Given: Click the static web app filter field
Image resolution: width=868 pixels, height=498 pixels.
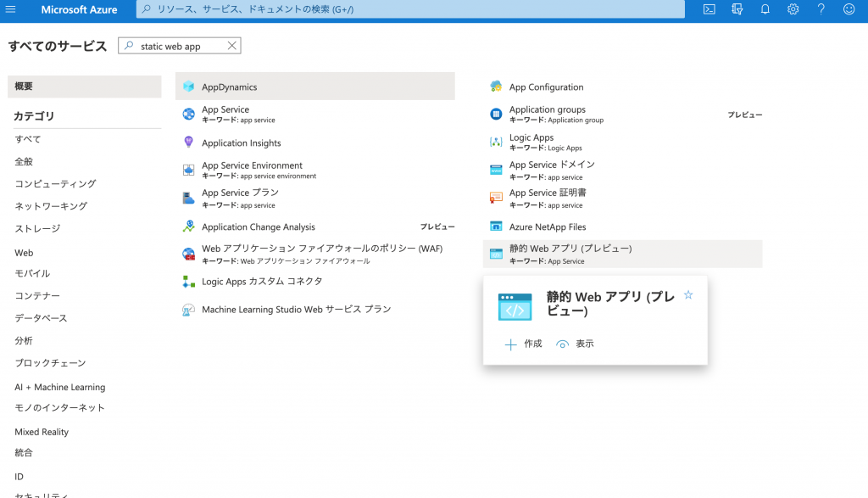Looking at the screenshot, I should (179, 46).
